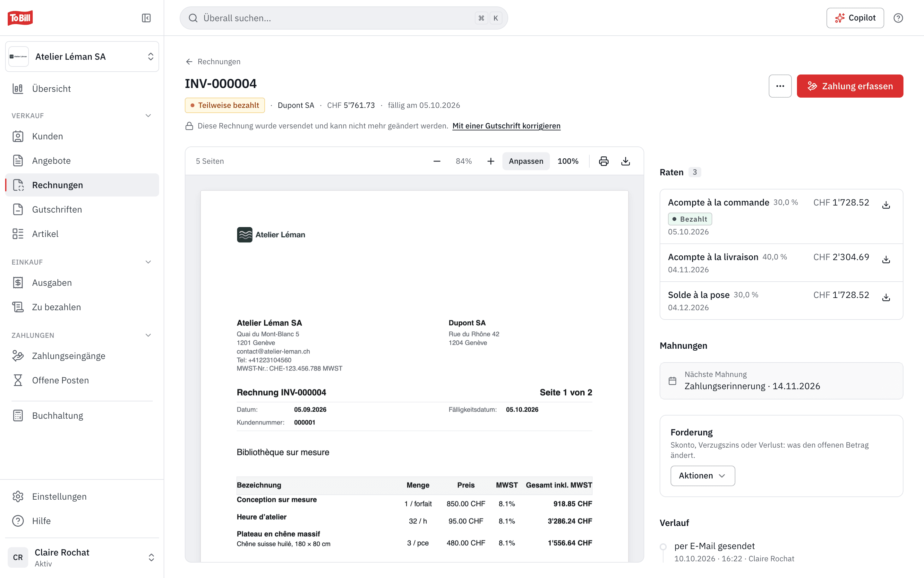This screenshot has width=924, height=578.
Task: Collapse the Verkauf section
Action: [x=148, y=116]
